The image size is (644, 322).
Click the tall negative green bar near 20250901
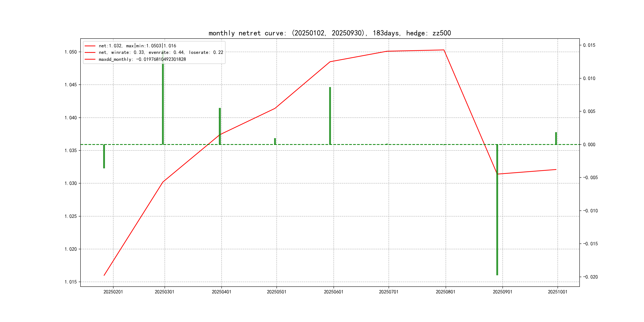click(x=497, y=210)
